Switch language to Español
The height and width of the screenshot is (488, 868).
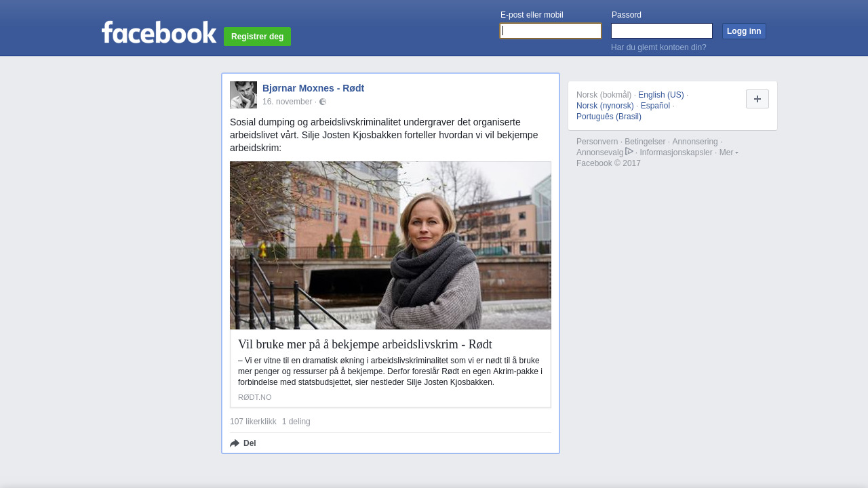pos(655,106)
